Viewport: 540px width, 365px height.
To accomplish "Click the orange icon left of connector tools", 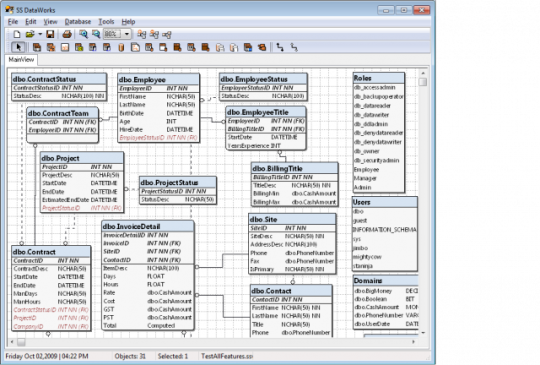I will [262, 47].
